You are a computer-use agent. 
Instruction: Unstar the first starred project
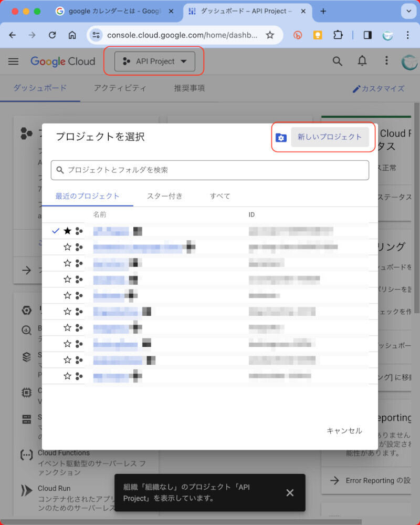[x=67, y=231]
